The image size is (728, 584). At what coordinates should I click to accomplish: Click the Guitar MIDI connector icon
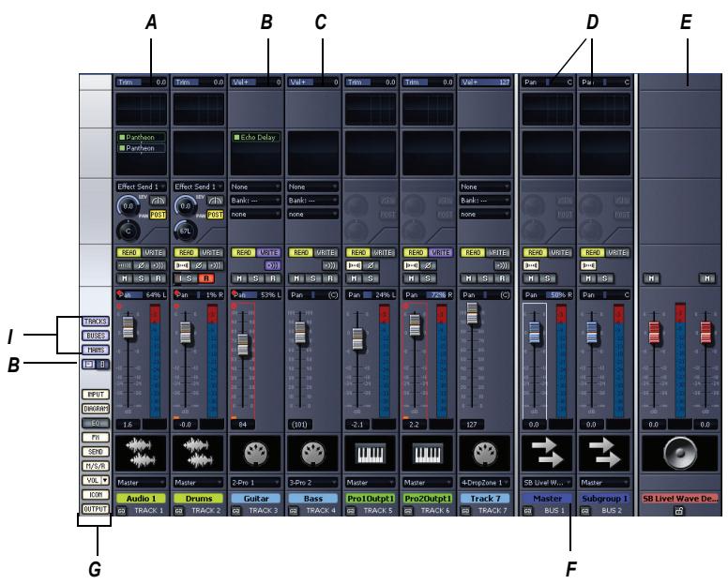256,453
